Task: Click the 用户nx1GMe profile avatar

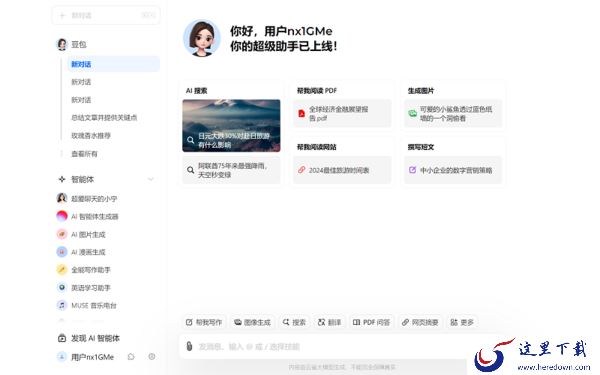Action: (x=62, y=357)
